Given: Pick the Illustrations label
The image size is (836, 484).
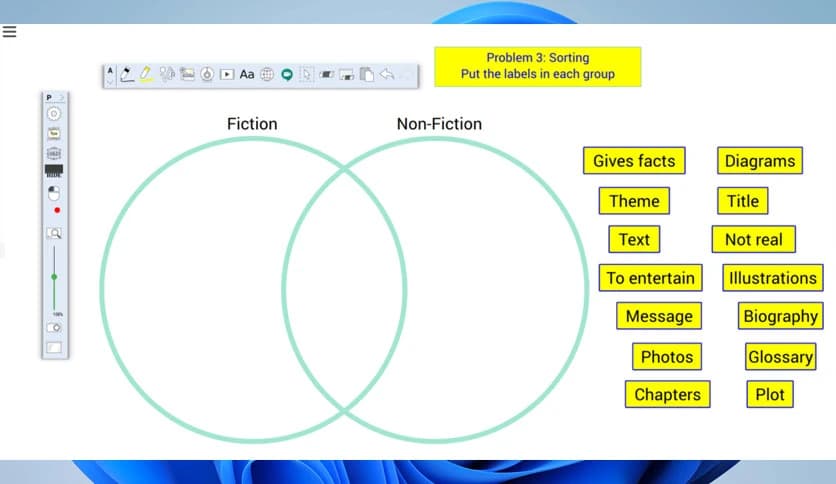Looking at the screenshot, I should (773, 278).
